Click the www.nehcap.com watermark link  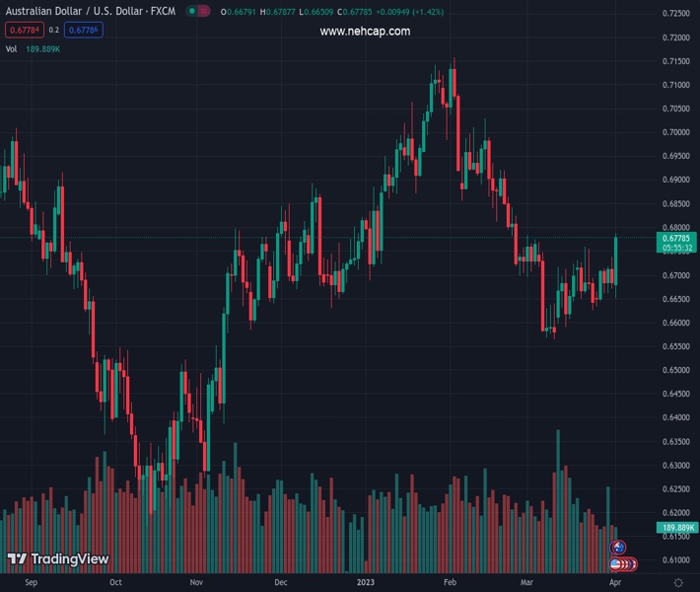[x=365, y=32]
